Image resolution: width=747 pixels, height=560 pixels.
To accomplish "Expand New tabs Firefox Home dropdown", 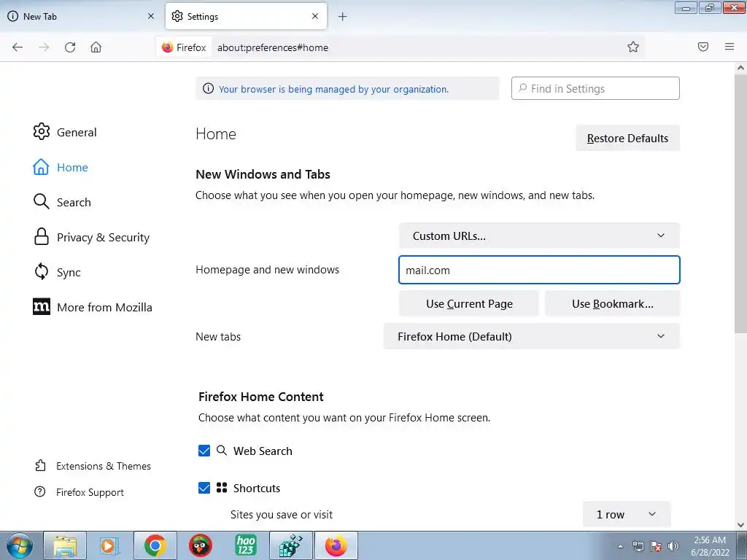I will click(x=532, y=336).
